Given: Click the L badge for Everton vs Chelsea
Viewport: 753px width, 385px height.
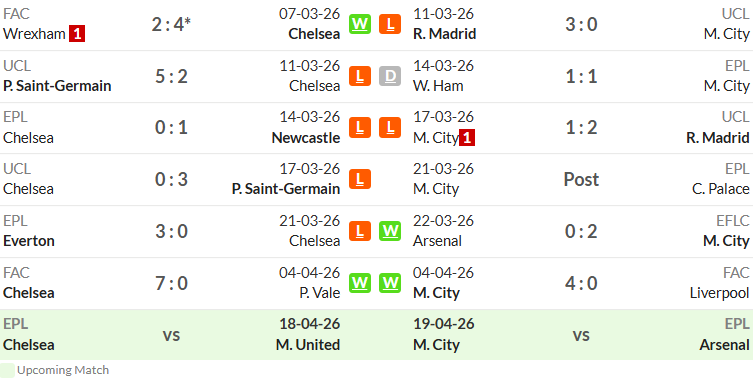Looking at the screenshot, I should click(360, 231).
